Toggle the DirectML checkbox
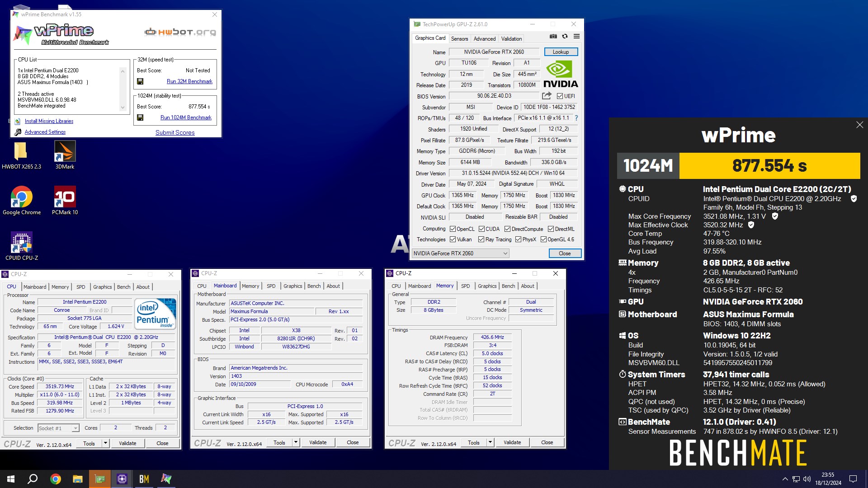868x488 pixels. click(551, 229)
